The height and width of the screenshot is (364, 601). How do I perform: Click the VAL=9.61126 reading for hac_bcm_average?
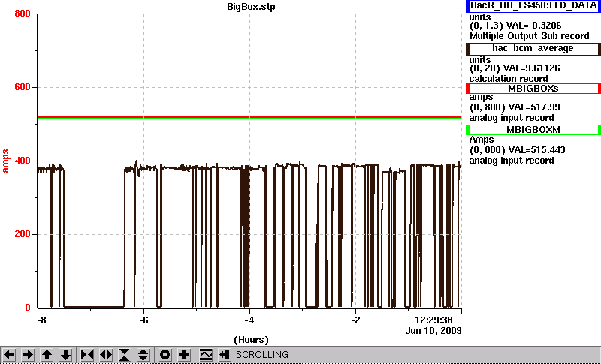(533, 68)
